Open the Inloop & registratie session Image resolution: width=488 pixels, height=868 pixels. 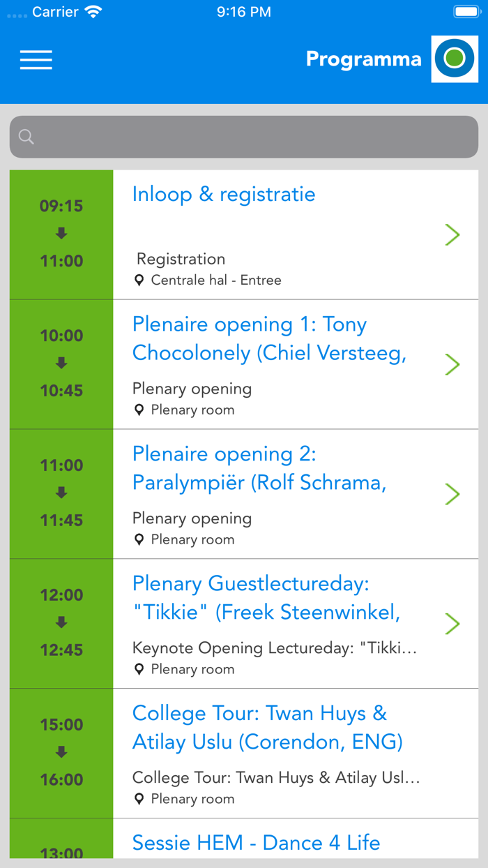[x=223, y=194]
